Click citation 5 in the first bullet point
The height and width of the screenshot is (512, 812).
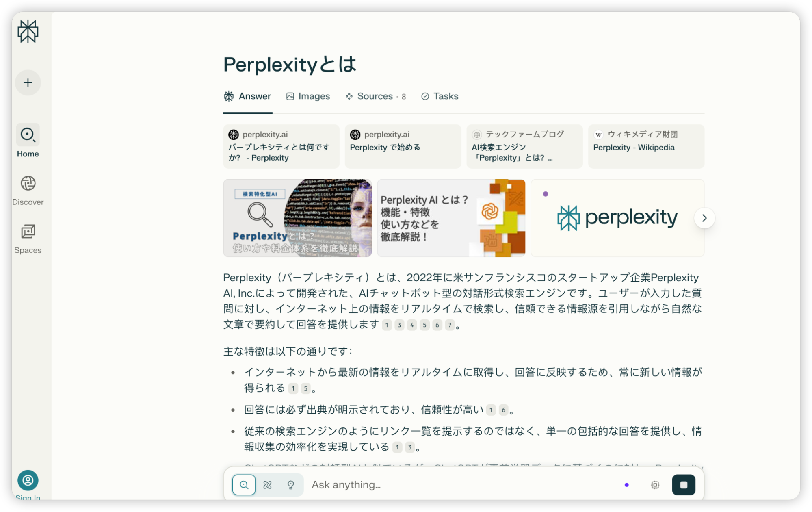tap(305, 388)
